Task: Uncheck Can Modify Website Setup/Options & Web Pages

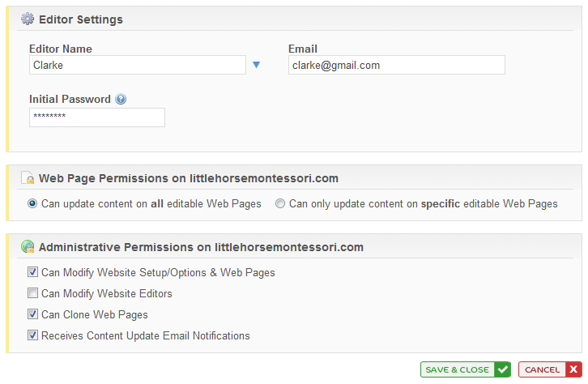Action: pyautogui.click(x=32, y=272)
